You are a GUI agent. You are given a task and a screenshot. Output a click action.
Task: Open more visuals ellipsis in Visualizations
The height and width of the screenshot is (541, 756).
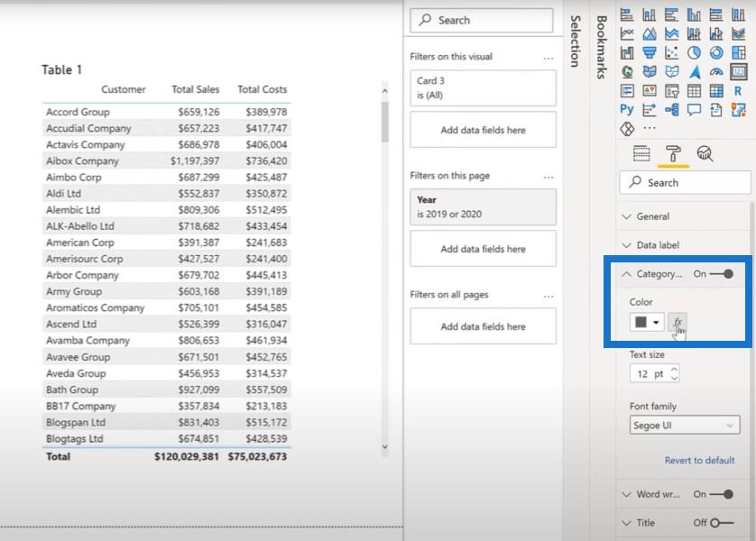tap(650, 128)
